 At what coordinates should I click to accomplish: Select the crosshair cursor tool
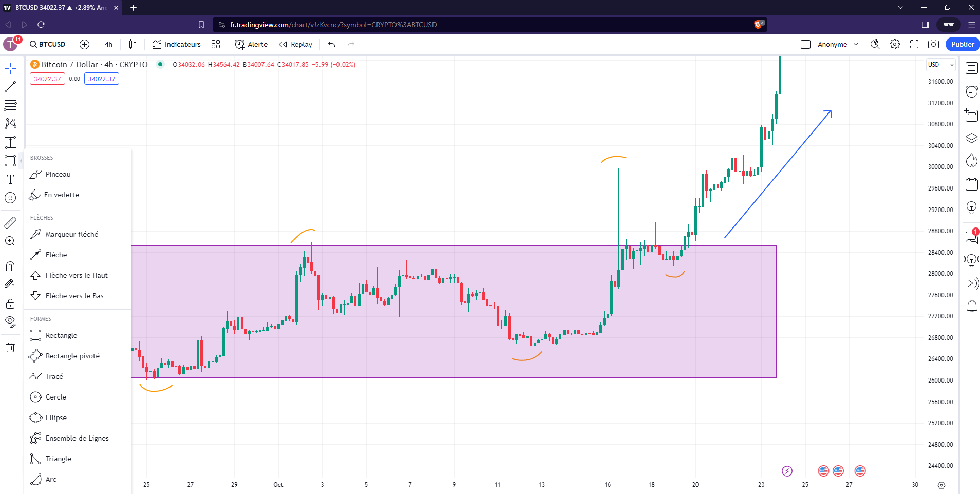(x=10, y=68)
